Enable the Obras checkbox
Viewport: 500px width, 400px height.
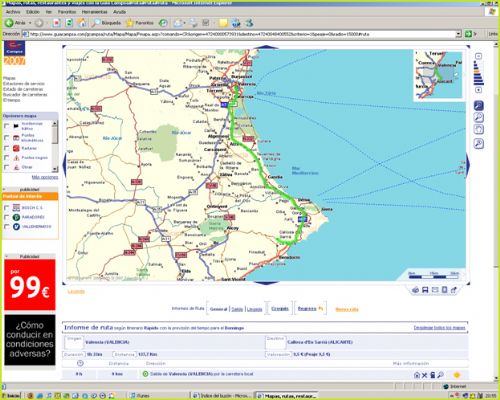point(6,167)
